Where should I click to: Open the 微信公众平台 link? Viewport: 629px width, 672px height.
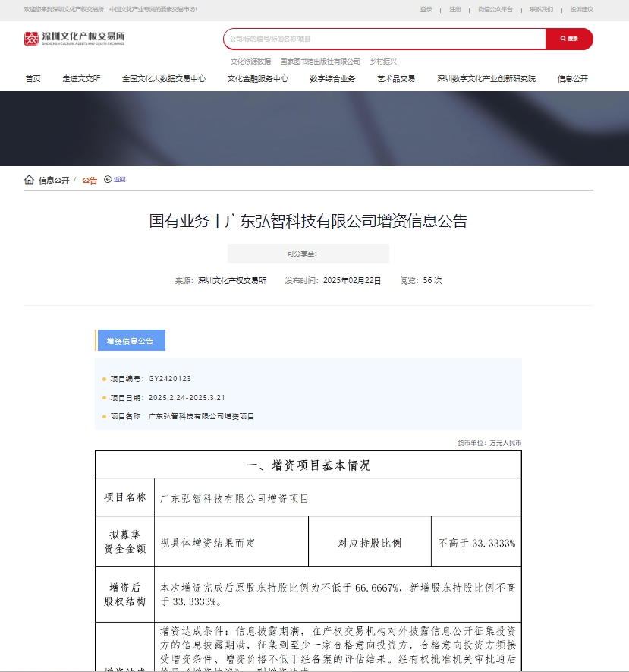click(x=495, y=10)
